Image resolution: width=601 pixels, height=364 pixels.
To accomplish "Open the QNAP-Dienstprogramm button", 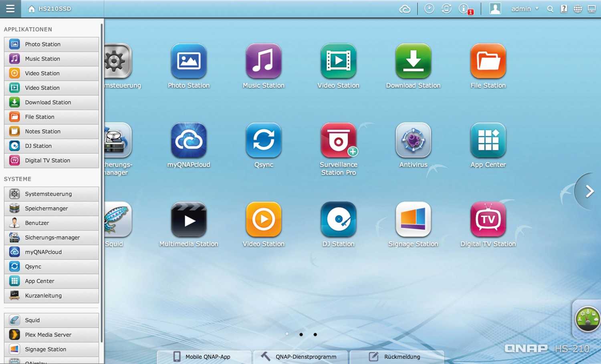I will 301,357.
